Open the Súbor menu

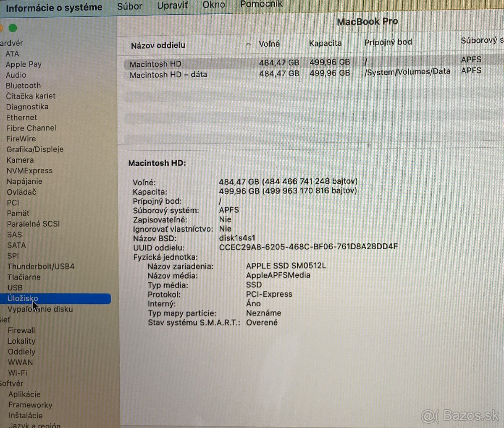129,6
